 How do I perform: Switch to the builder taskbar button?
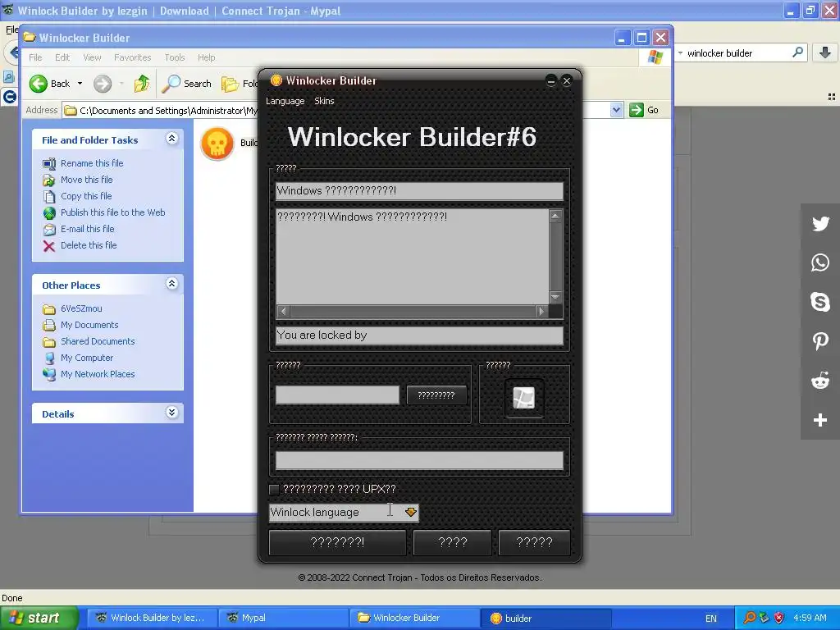546,619
